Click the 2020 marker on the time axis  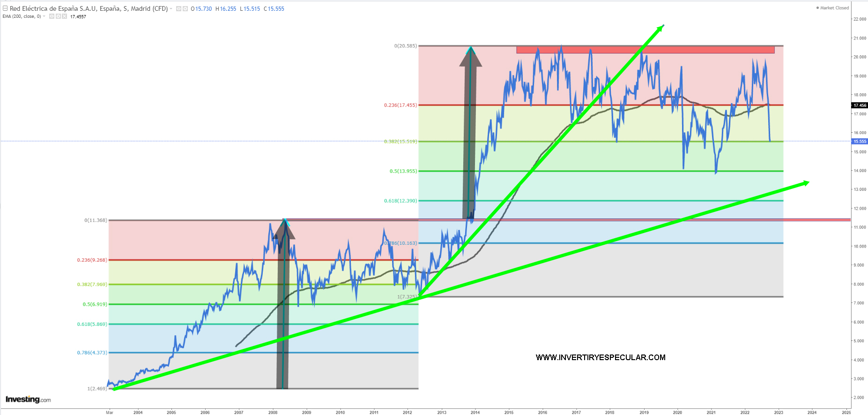(677, 412)
